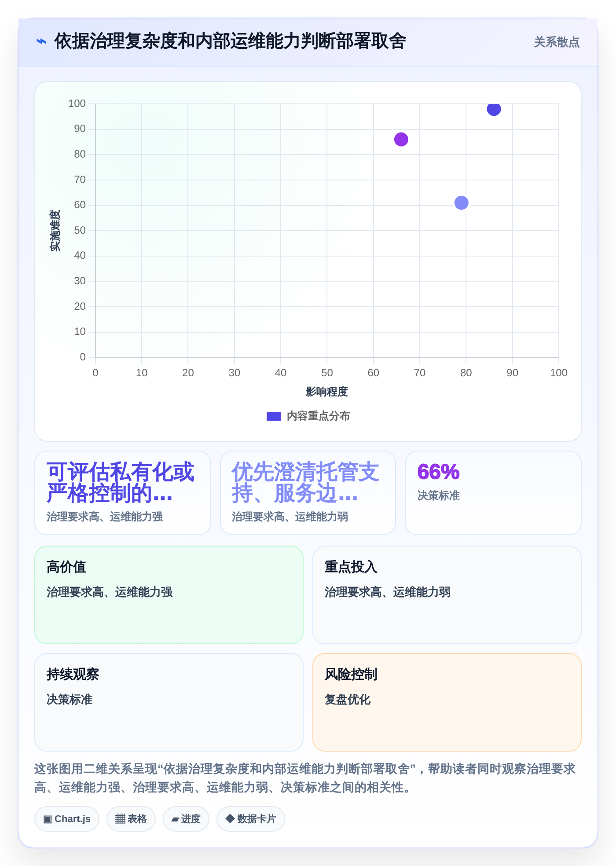Screen dimensions: 616x866
Task: Click 决策标准 label under 66%
Action: [439, 495]
